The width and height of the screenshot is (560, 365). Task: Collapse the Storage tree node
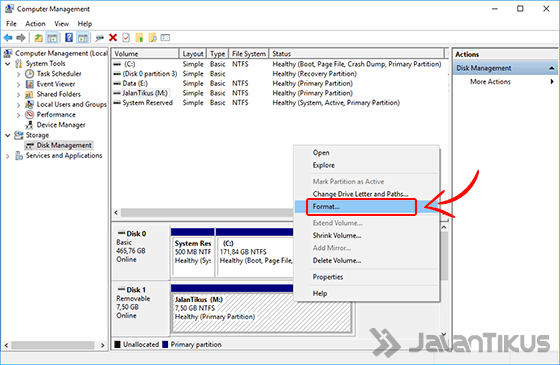[8, 135]
